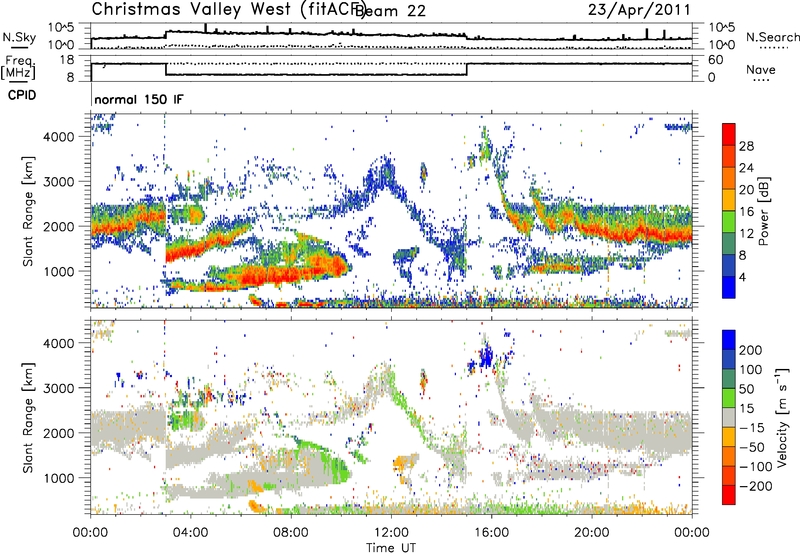Click the '-200' tick on the Velocity scale
Viewport: 800px width, 554px height.
756,486
